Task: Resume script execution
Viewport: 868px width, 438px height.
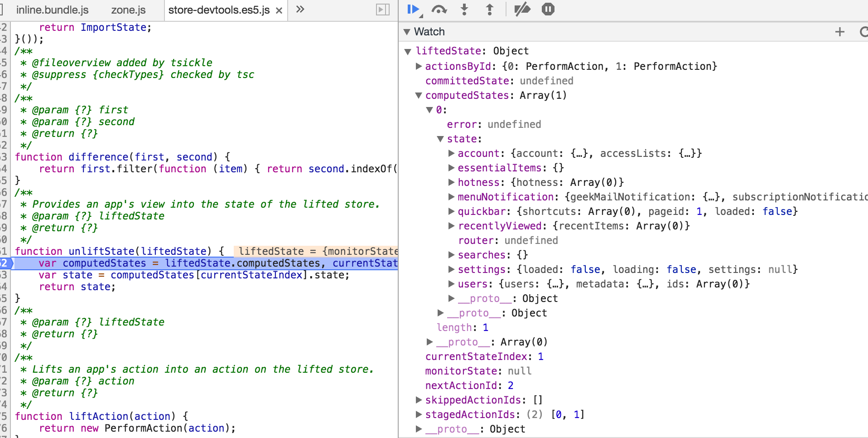Action: tap(413, 10)
